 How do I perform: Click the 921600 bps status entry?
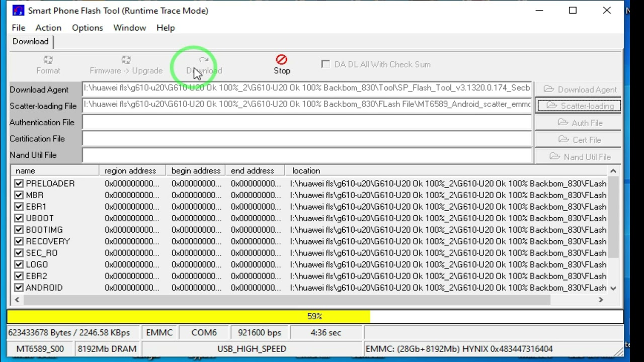pos(260,333)
